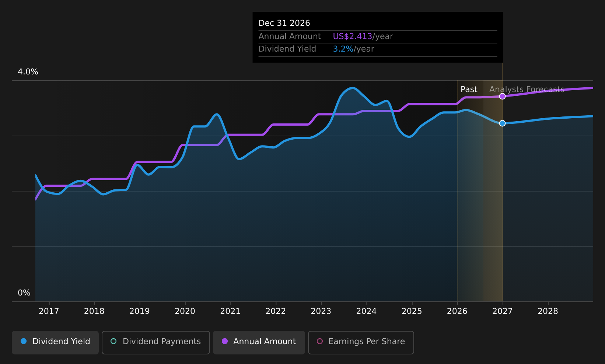
Task: Click the 2022 x-axis label
Action: click(x=276, y=311)
